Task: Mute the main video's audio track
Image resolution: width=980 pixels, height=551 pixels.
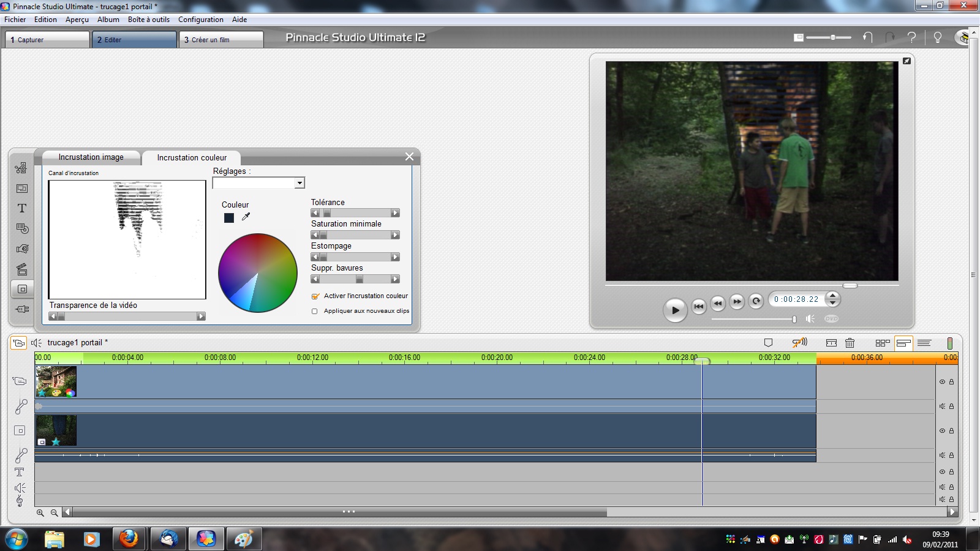Action: click(942, 406)
